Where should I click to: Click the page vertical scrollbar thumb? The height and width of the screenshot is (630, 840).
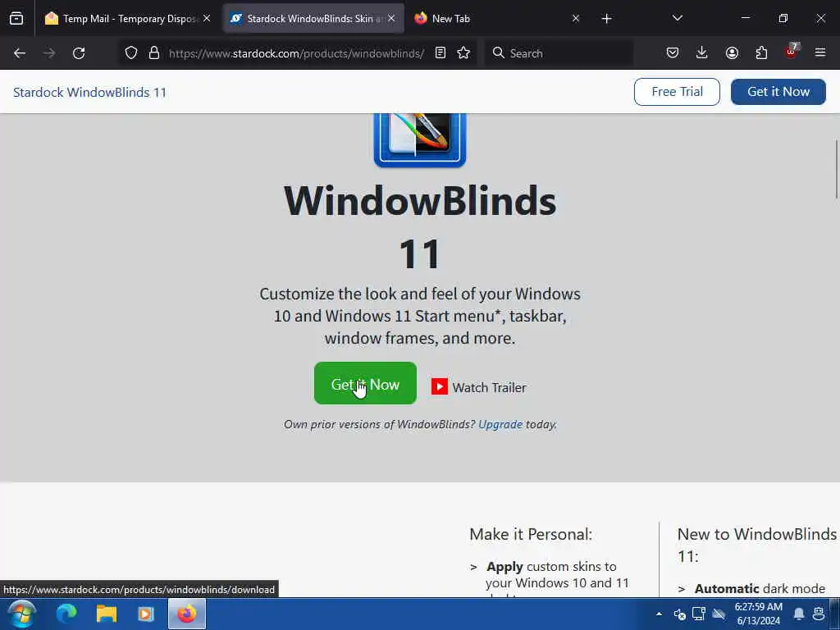point(836,170)
